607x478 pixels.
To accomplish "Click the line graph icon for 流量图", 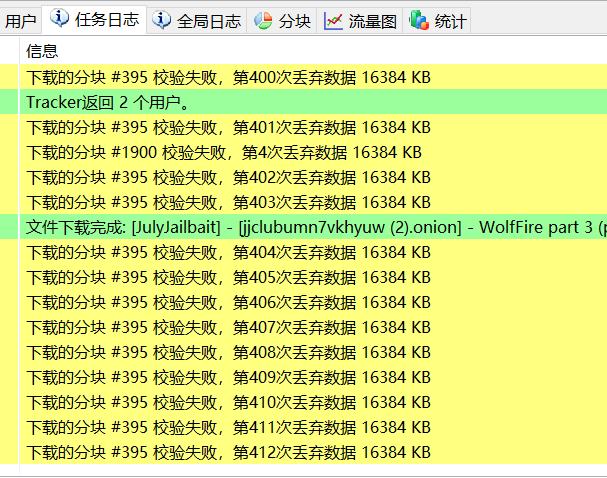I will tap(334, 20).
